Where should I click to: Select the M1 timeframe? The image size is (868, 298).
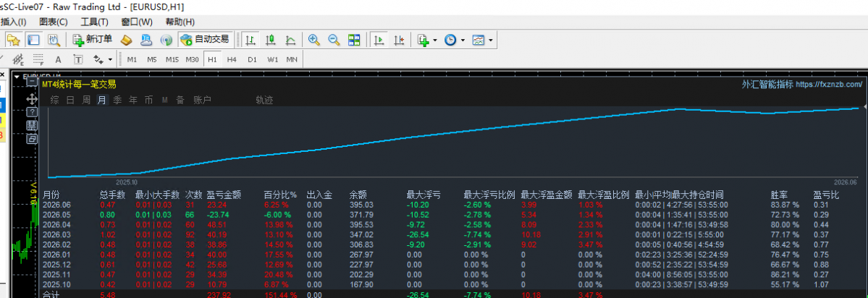[132, 59]
